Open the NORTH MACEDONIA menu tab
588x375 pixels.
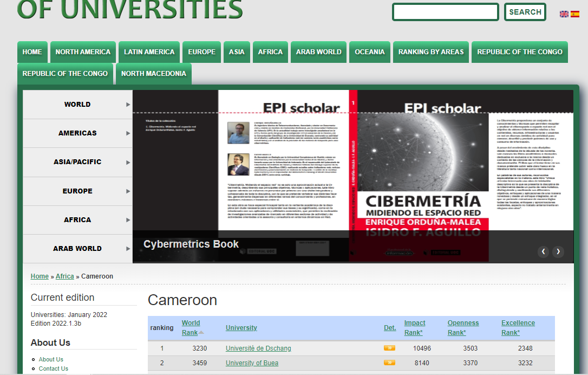154,74
